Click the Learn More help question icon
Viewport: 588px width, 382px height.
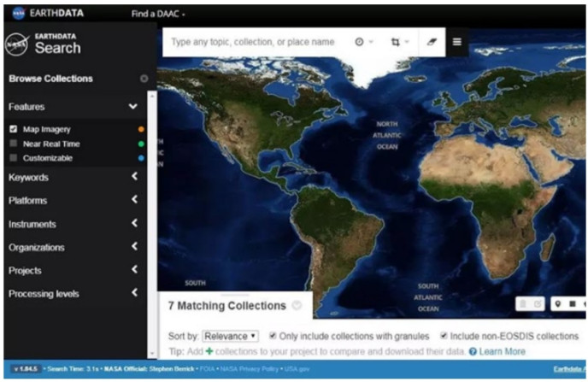473,351
